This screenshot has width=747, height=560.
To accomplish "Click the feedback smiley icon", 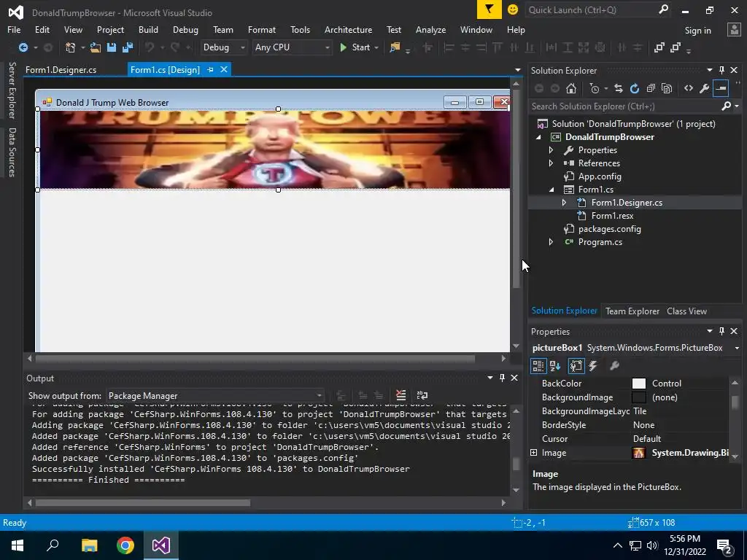I will click(513, 9).
